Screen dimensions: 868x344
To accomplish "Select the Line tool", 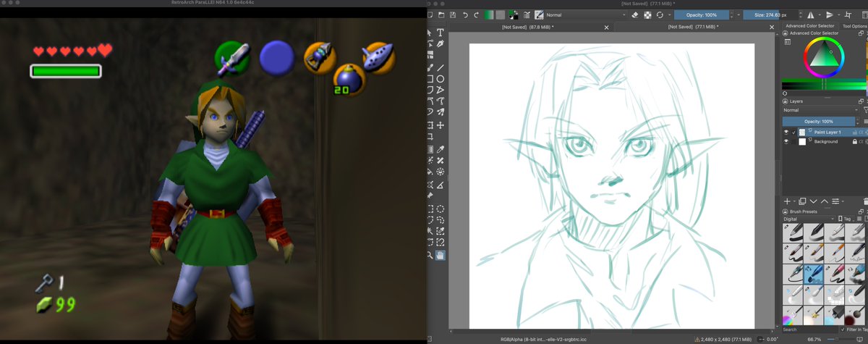I will (x=440, y=67).
